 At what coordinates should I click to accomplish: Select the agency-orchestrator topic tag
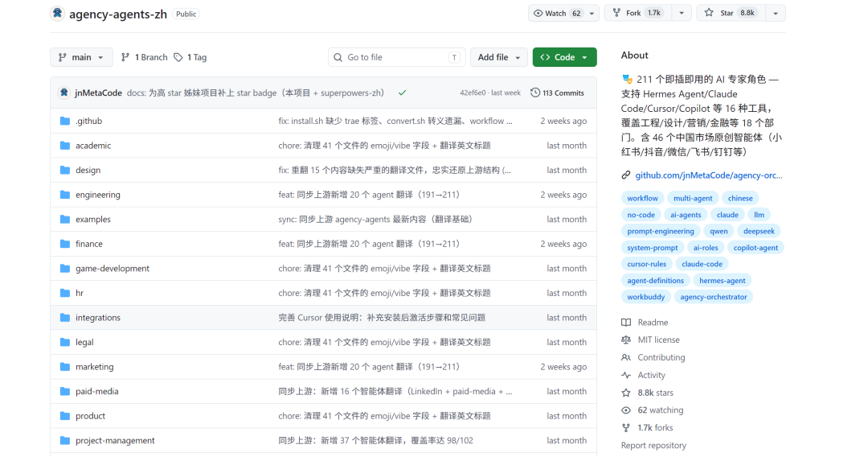coord(714,297)
